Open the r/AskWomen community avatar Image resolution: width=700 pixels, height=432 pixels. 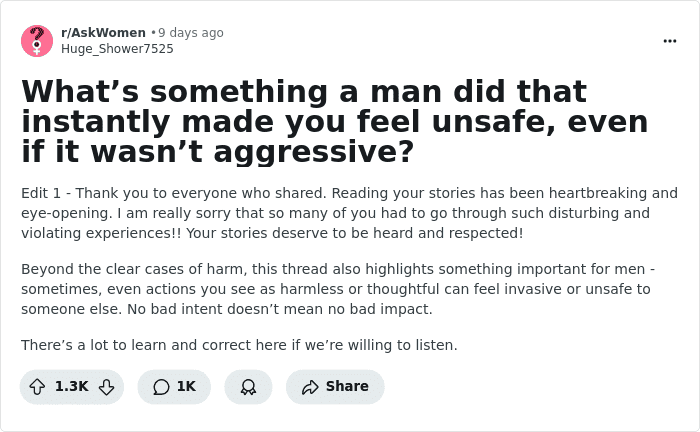coord(37,41)
